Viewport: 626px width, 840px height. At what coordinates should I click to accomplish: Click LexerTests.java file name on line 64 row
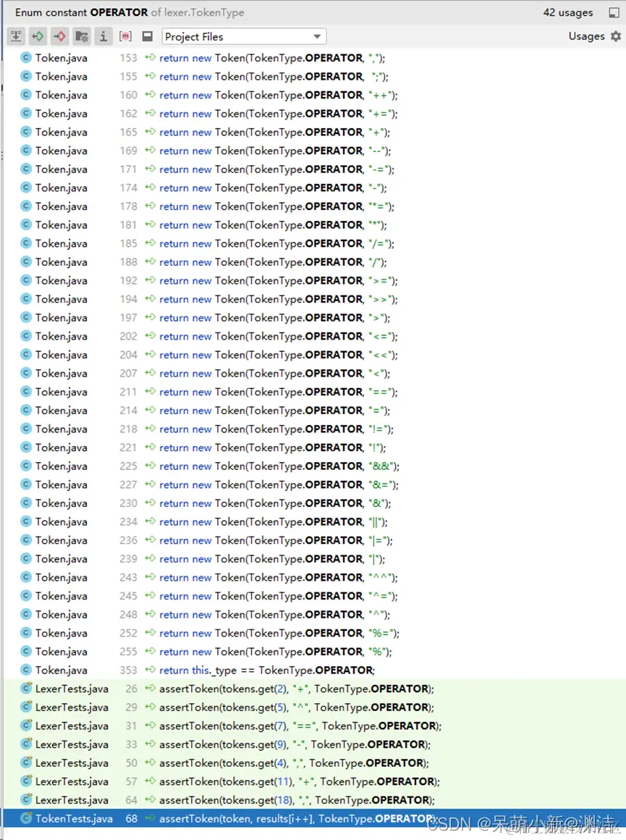(x=72, y=800)
